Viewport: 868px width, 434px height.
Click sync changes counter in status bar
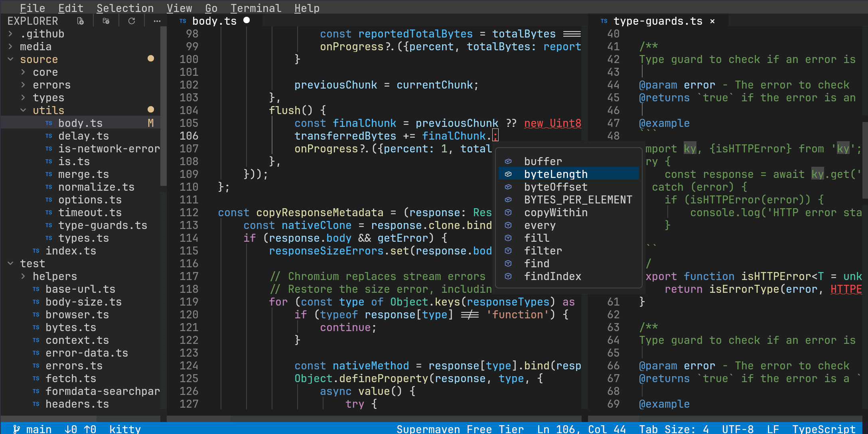tap(80, 429)
